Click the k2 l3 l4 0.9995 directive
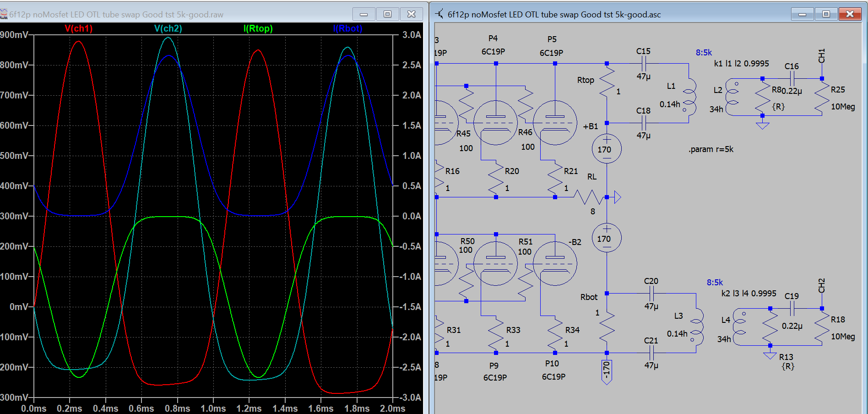 point(749,293)
